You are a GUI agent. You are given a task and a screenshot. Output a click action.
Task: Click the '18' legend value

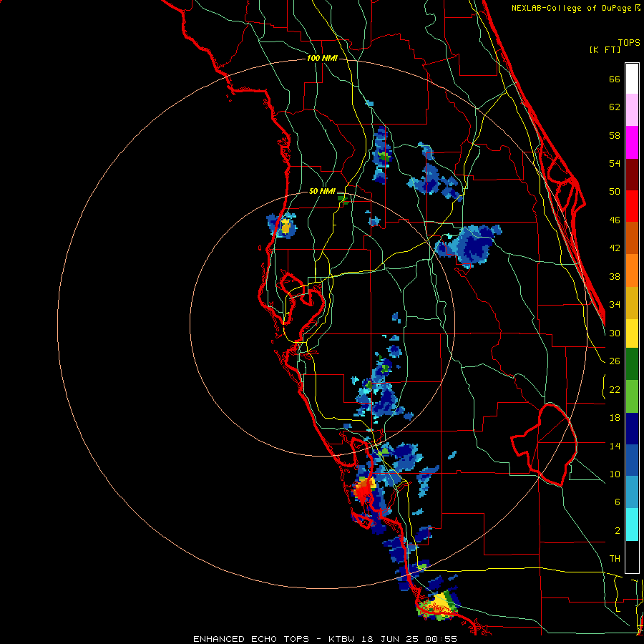point(615,418)
